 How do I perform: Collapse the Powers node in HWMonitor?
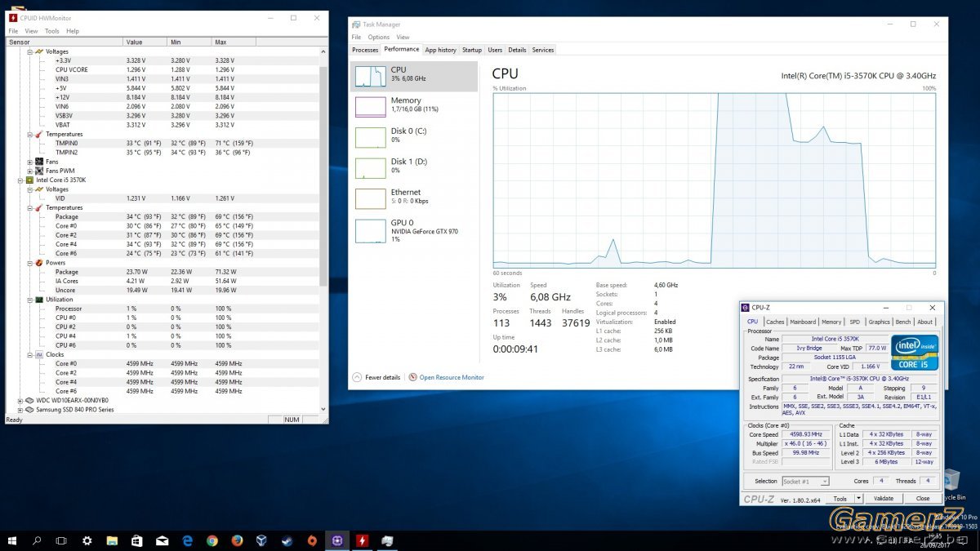(x=30, y=263)
